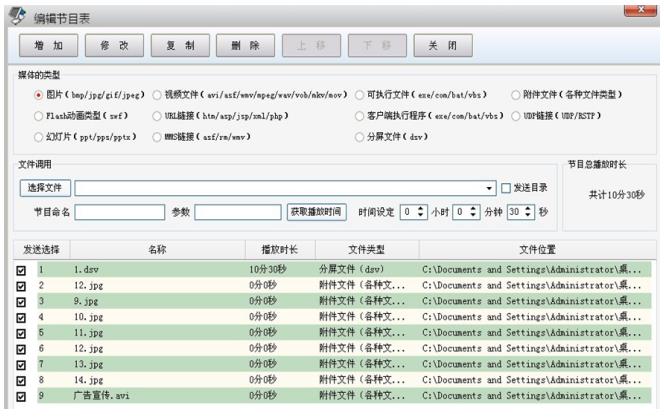This screenshot has height=418, width=664.
Task: Click the 关闭 (Close) toolbar button
Action: click(440, 46)
